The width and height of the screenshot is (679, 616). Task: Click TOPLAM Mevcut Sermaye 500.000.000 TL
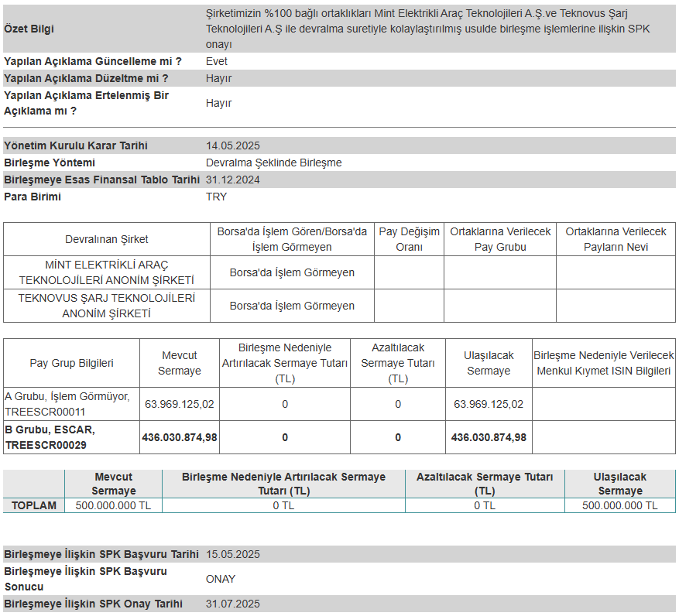[x=113, y=505]
